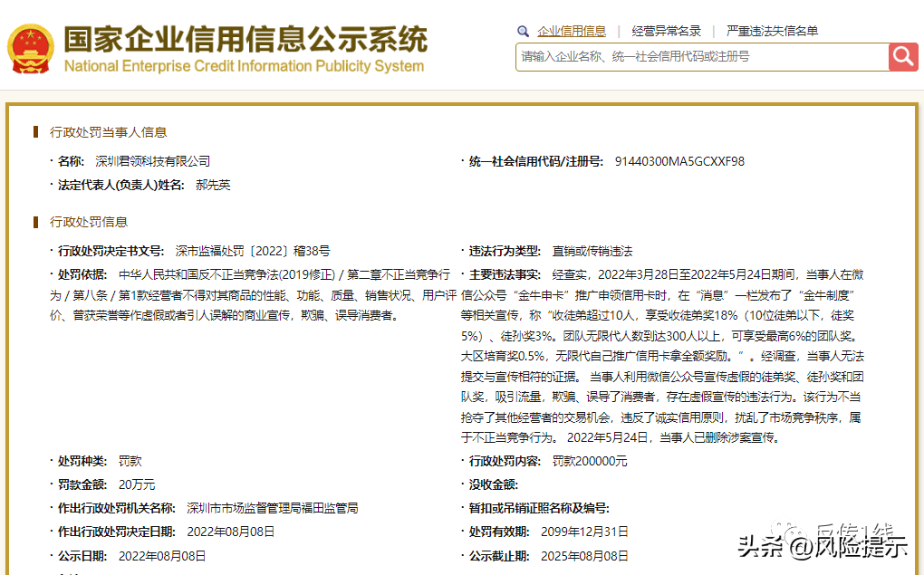
Task: Click legal representative name 郝先英
Action: tap(213, 185)
